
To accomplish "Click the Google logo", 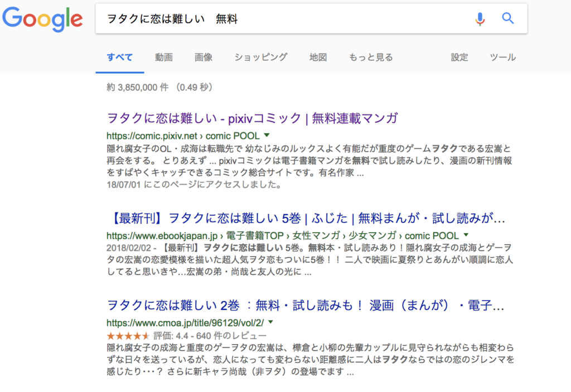I will pos(42,19).
